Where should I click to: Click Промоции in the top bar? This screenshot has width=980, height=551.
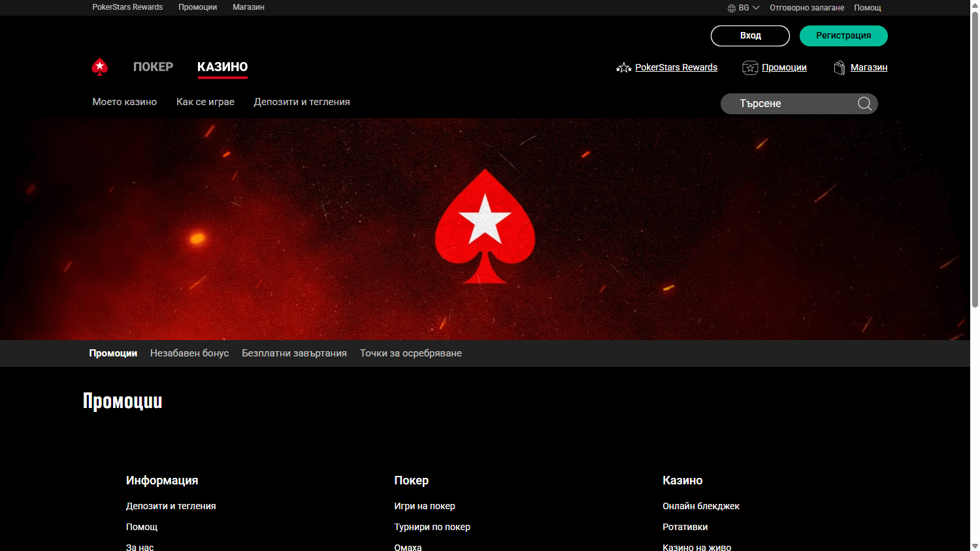(x=197, y=7)
